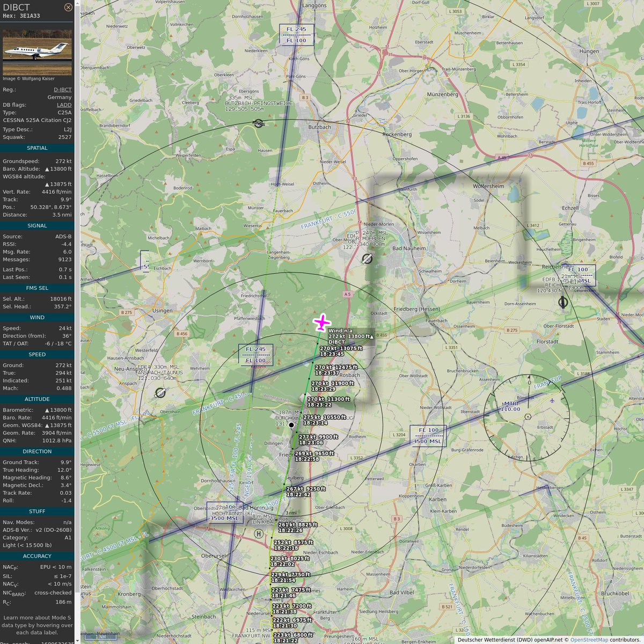Click the Butzbach Pfingstweide glider airfield symbol

(x=259, y=123)
